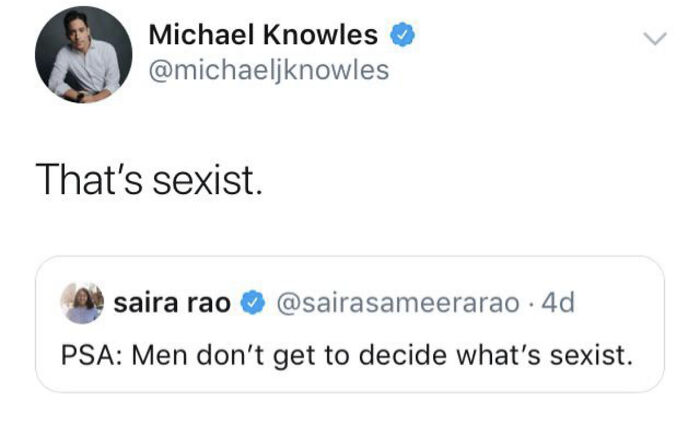
Task: Click the 4d timestamp on quoted tweet
Action: [x=555, y=303]
